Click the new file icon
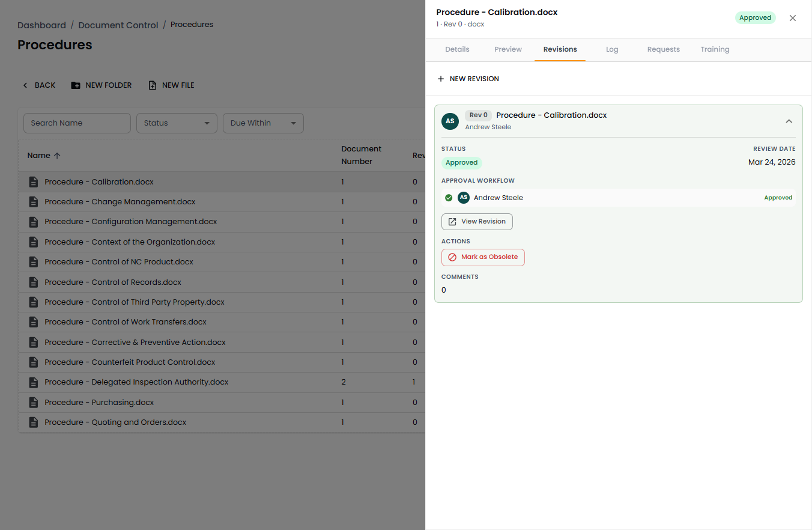Viewport: 812px width, 530px height. [153, 85]
